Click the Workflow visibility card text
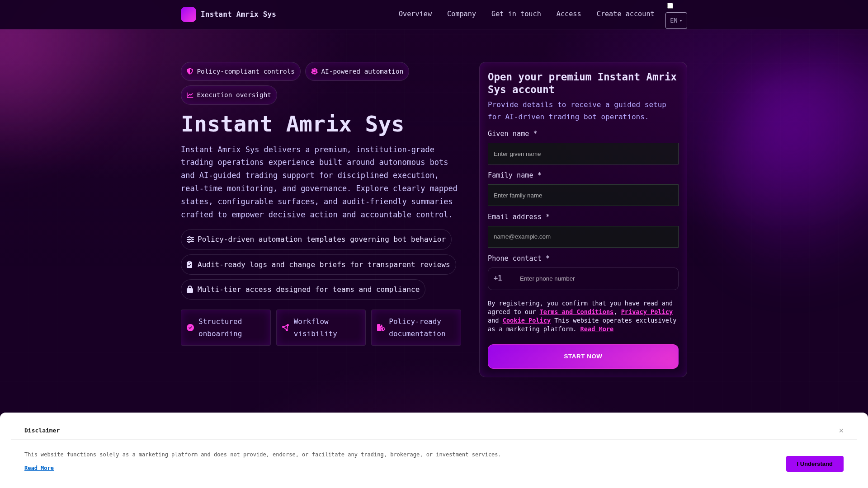Screen dimensions: 868x488 [x=316, y=328]
